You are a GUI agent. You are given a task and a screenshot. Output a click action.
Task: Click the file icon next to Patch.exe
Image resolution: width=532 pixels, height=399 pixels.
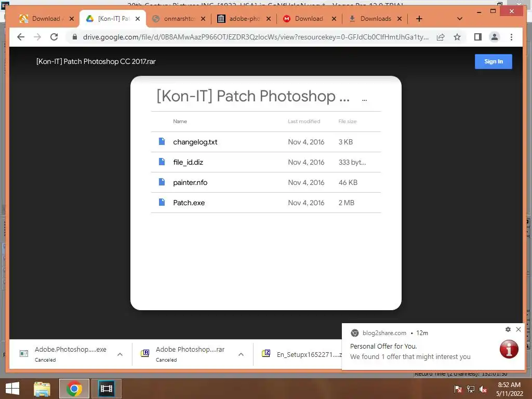(x=162, y=202)
